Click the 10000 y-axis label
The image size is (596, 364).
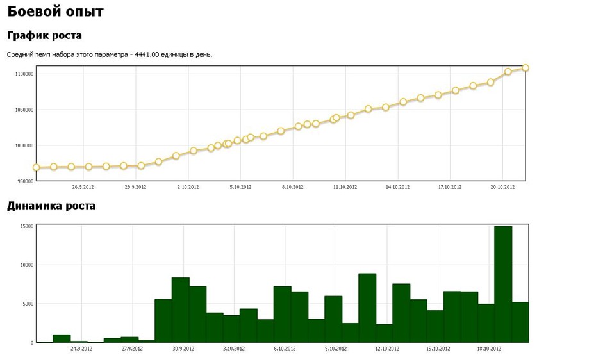pos(27,265)
